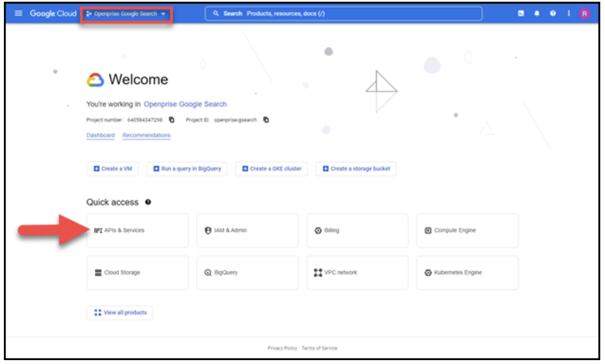The image size is (605, 364).
Task: Click Create a GKE cluster button
Action: point(271,169)
